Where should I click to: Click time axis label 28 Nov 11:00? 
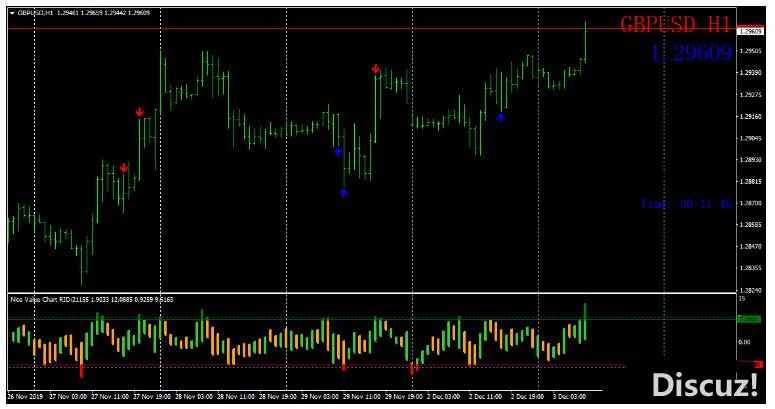click(x=236, y=397)
